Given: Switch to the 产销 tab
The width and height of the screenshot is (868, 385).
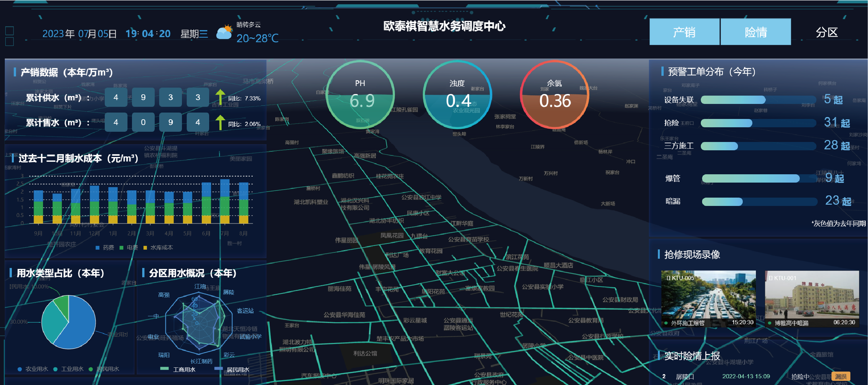Looking at the screenshot, I should (x=684, y=32).
